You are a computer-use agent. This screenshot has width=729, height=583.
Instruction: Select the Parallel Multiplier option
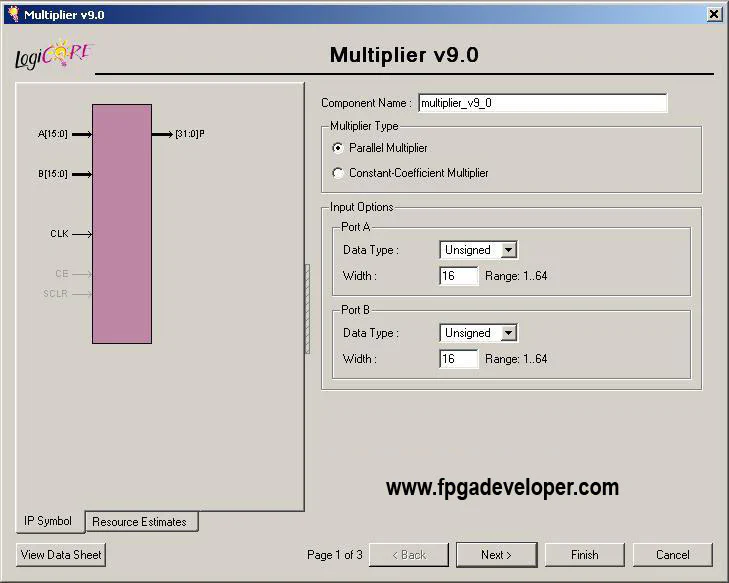338,148
